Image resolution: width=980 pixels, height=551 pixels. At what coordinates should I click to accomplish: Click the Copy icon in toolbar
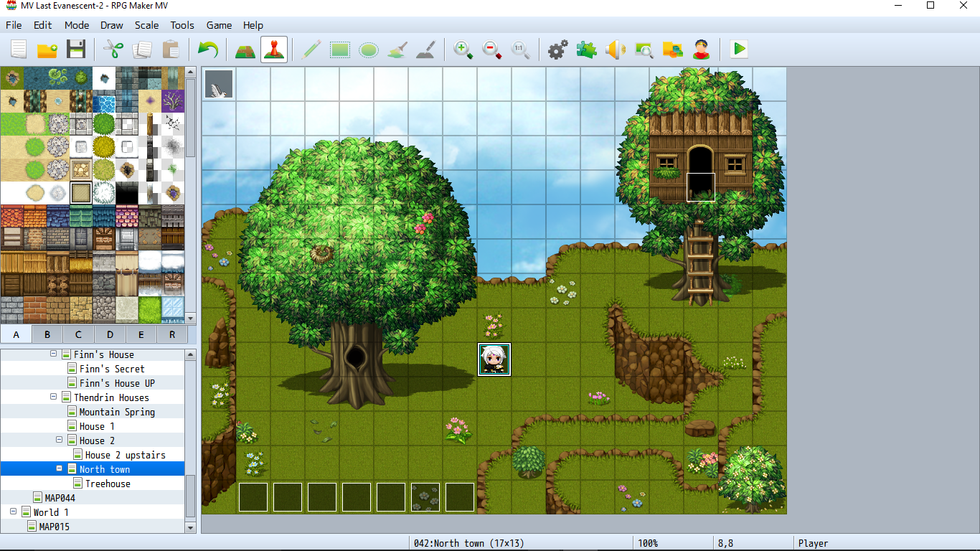click(142, 50)
